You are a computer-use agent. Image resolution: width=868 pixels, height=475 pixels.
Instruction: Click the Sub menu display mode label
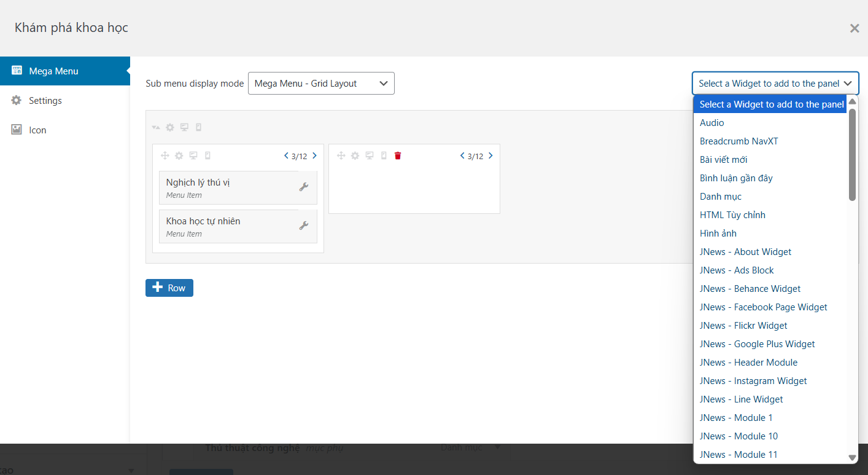(x=195, y=84)
